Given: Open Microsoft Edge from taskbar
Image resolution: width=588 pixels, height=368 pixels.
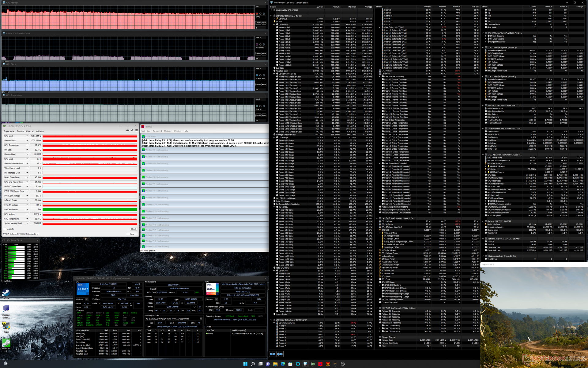Looking at the screenshot, I should coord(283,364).
